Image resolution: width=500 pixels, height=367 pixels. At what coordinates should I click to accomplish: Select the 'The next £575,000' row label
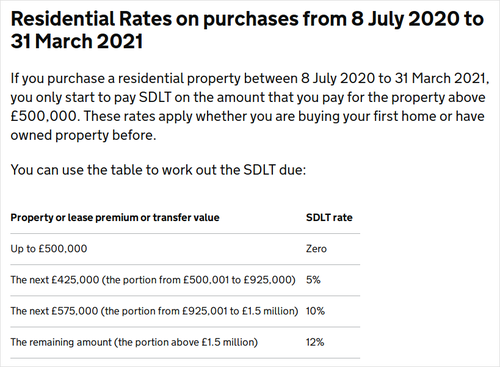(154, 311)
